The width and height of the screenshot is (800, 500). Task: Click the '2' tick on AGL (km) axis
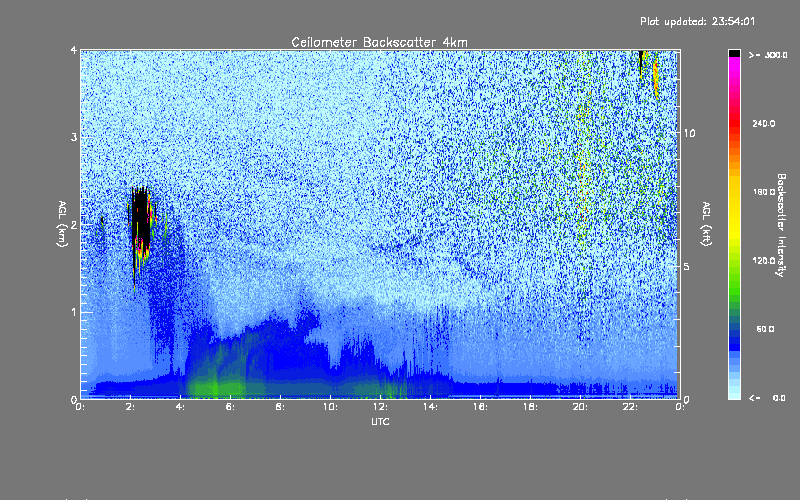[74, 224]
